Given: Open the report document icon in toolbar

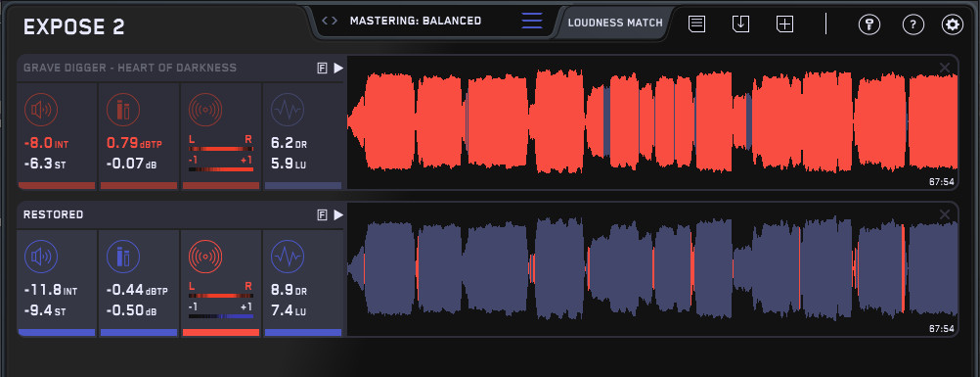Looking at the screenshot, I should point(697,24).
